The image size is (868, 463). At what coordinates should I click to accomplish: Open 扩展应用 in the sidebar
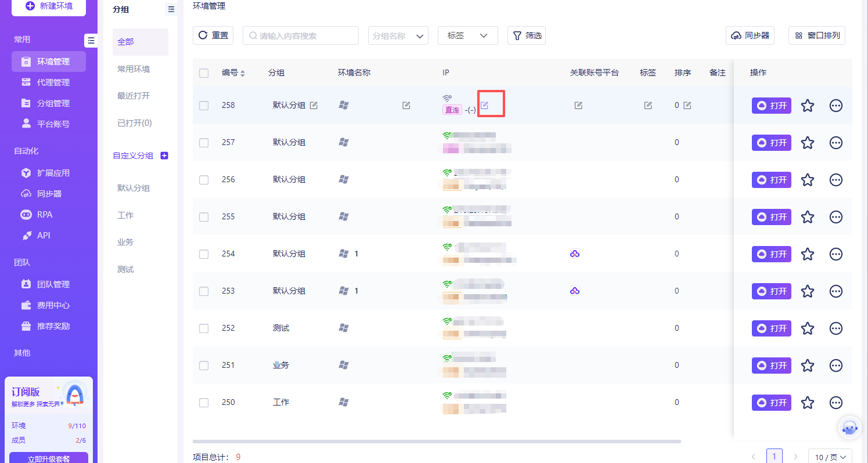(49, 173)
